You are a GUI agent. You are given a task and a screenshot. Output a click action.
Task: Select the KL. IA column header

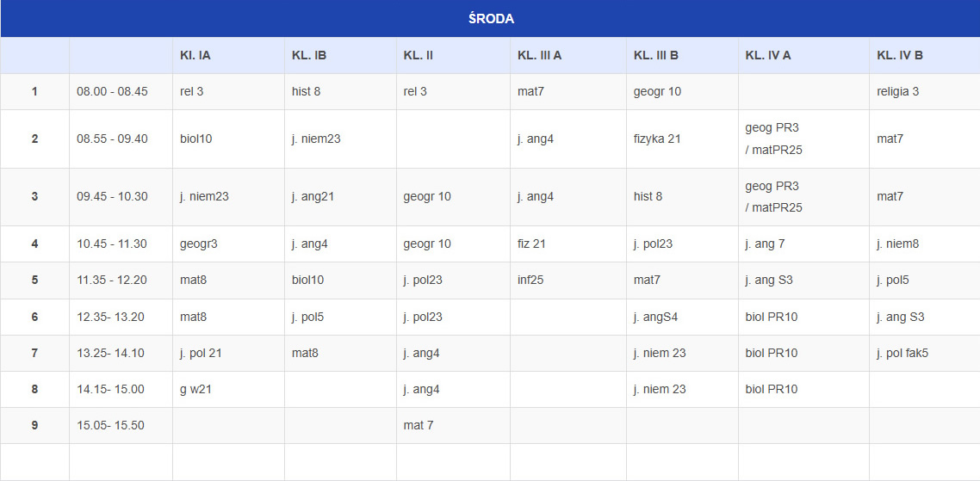click(x=195, y=55)
